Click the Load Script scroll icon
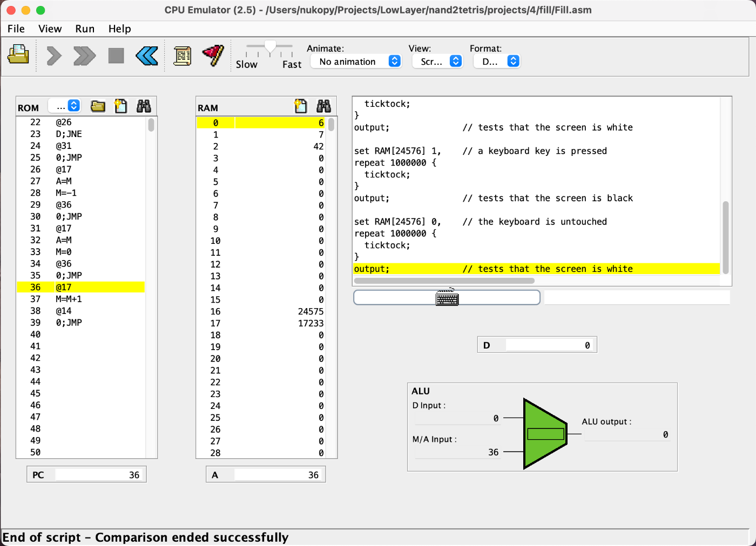This screenshot has height=546, width=756. (183, 56)
